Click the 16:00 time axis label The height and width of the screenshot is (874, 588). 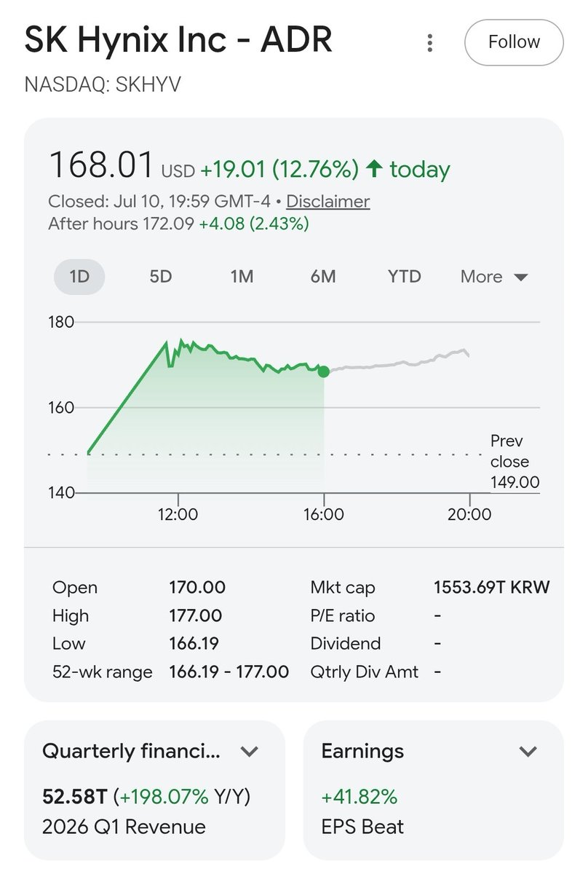(324, 514)
